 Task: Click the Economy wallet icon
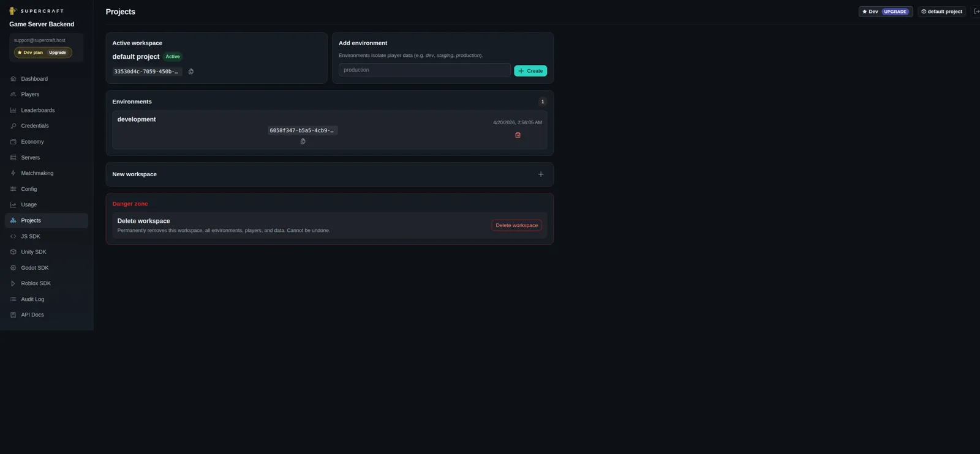coord(13,142)
